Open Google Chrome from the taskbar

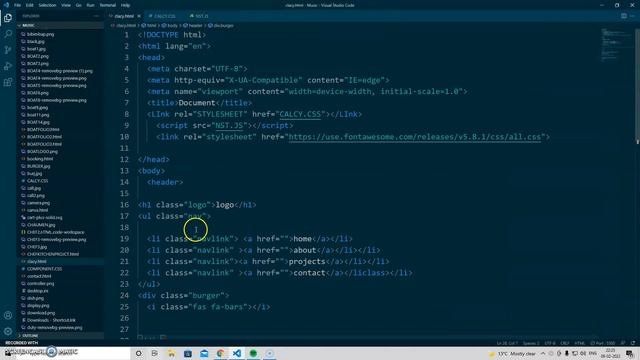pyautogui.click(x=220, y=353)
